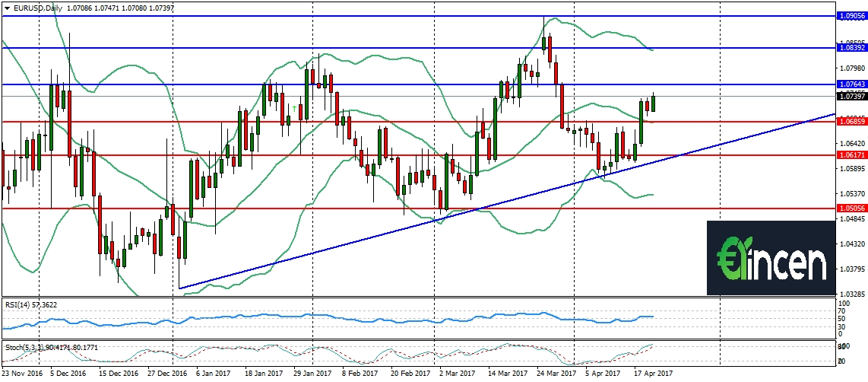Click the current price label 1.07397
The height and width of the screenshot is (382, 868).
click(x=853, y=97)
